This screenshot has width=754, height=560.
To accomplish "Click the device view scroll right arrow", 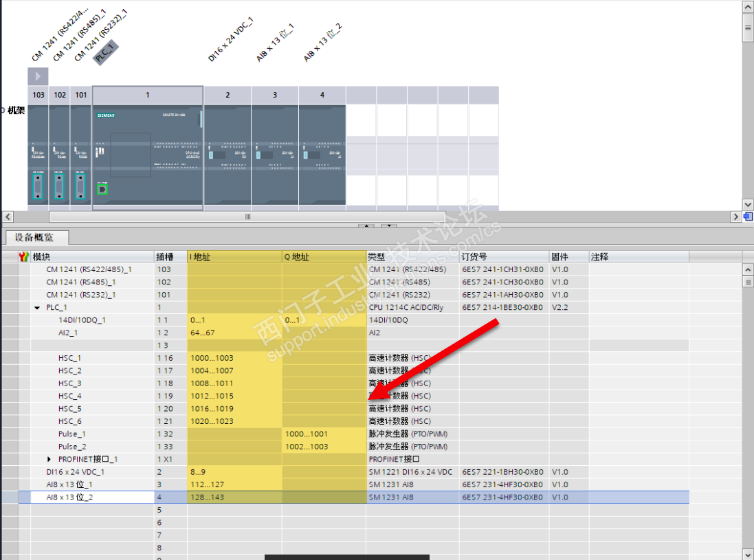I will coord(735,217).
